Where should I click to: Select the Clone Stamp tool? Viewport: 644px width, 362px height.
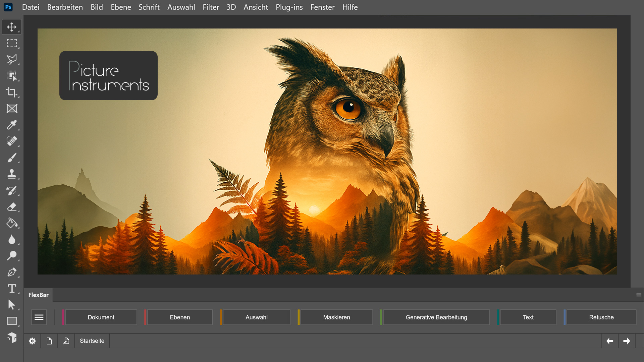coord(12,174)
